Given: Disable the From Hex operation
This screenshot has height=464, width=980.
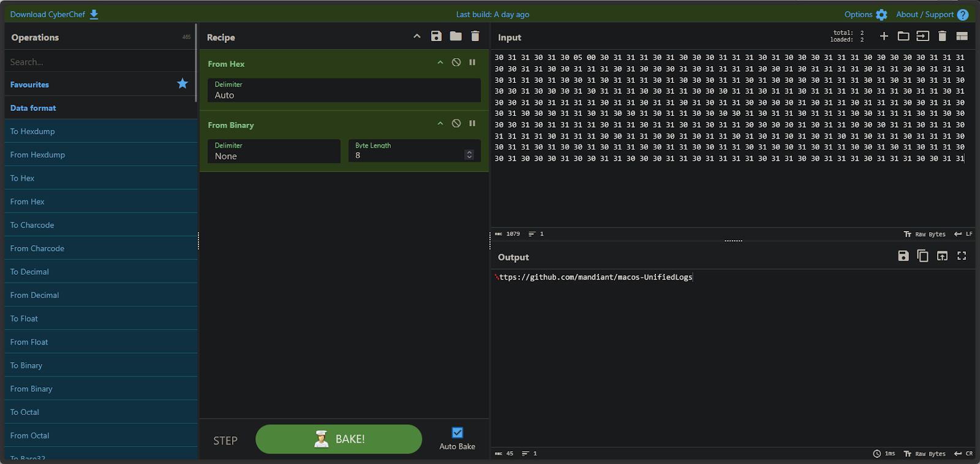Looking at the screenshot, I should [x=456, y=63].
